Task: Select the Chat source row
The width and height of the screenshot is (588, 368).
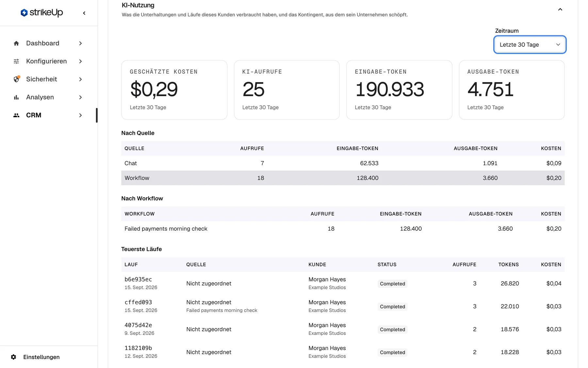Action: [x=343, y=163]
